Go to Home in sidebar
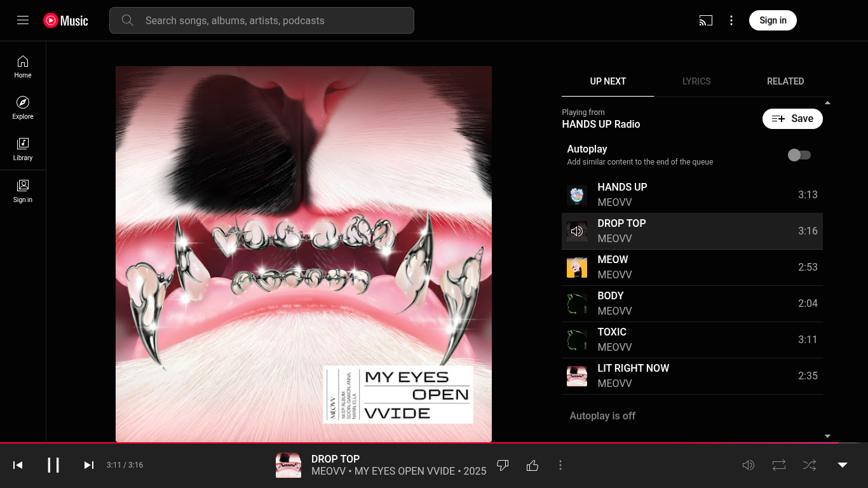 pyautogui.click(x=23, y=66)
